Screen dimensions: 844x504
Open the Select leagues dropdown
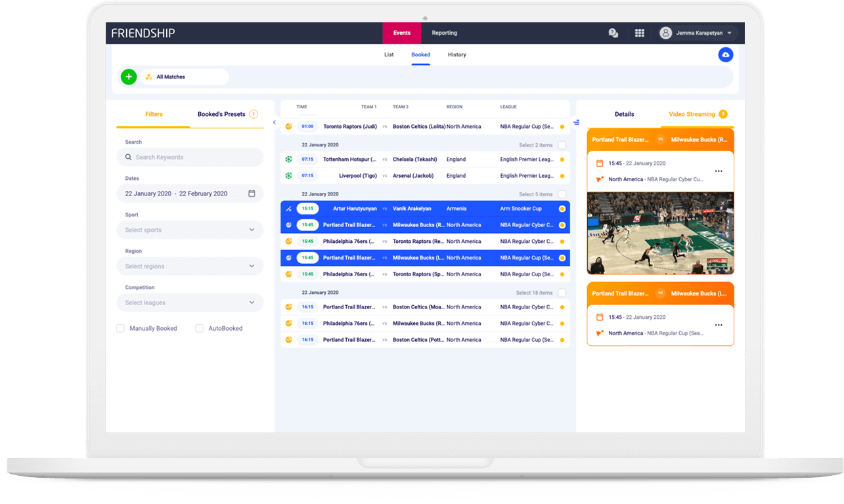(190, 303)
